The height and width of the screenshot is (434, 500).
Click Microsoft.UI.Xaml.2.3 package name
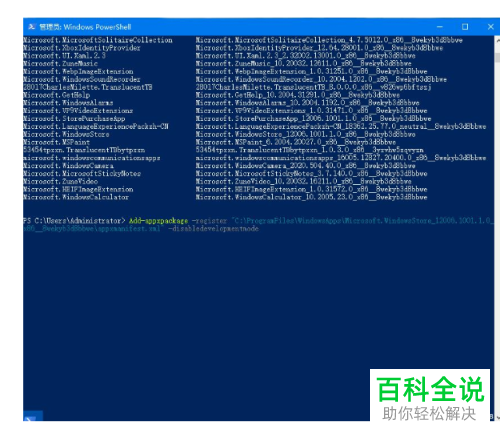(x=64, y=56)
